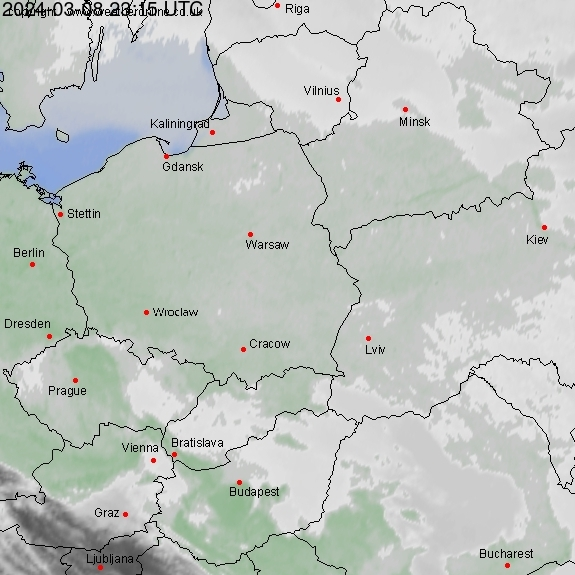
Task: Click the red dot marking Cracow
Action: click(x=243, y=349)
